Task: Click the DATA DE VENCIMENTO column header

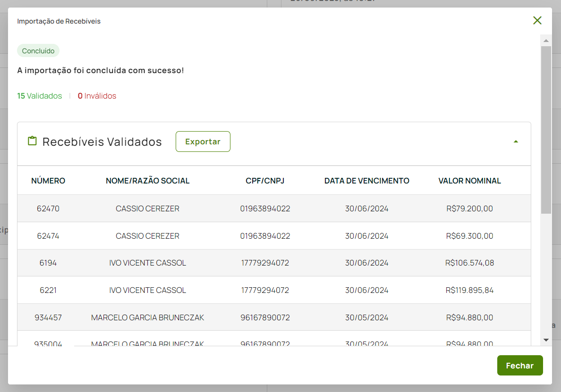Action: click(x=366, y=181)
